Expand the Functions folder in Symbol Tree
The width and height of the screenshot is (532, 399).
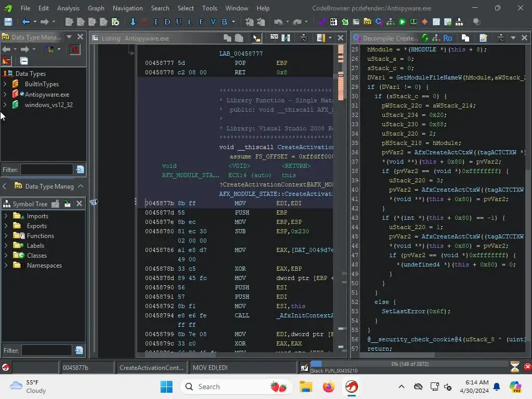click(6, 236)
